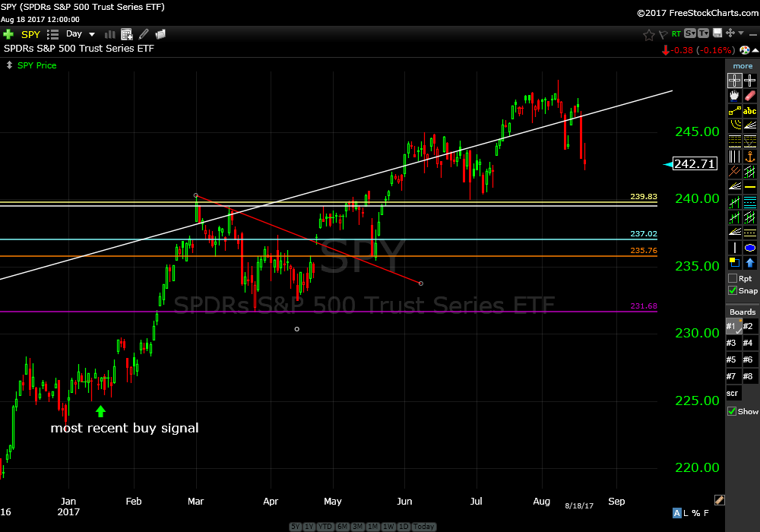This screenshot has height=532, width=760.
Task: Choose the anchor drawing tool
Action: tap(750, 156)
